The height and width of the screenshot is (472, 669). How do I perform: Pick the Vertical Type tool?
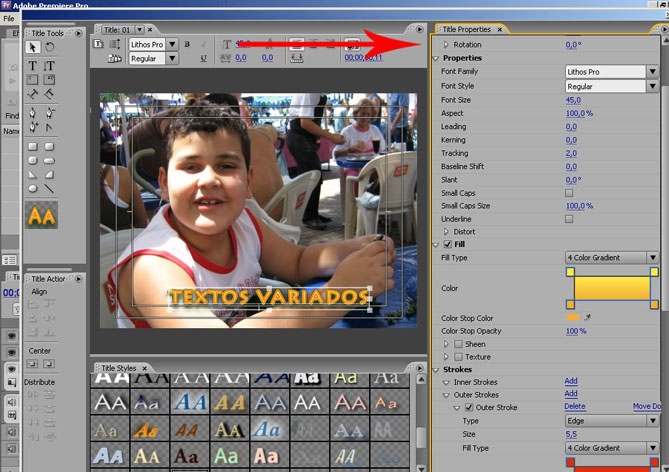pos(49,66)
